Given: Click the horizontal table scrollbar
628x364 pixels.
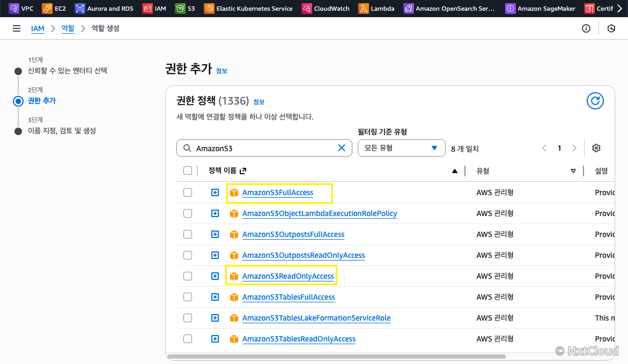Looking at the screenshot, I should pyautogui.click(x=336, y=356).
